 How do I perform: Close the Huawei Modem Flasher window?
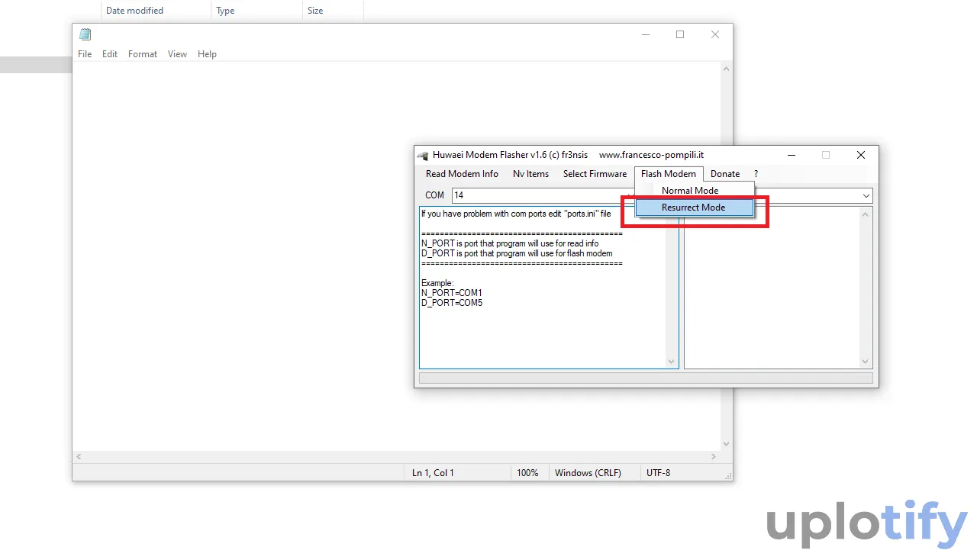pos(861,155)
